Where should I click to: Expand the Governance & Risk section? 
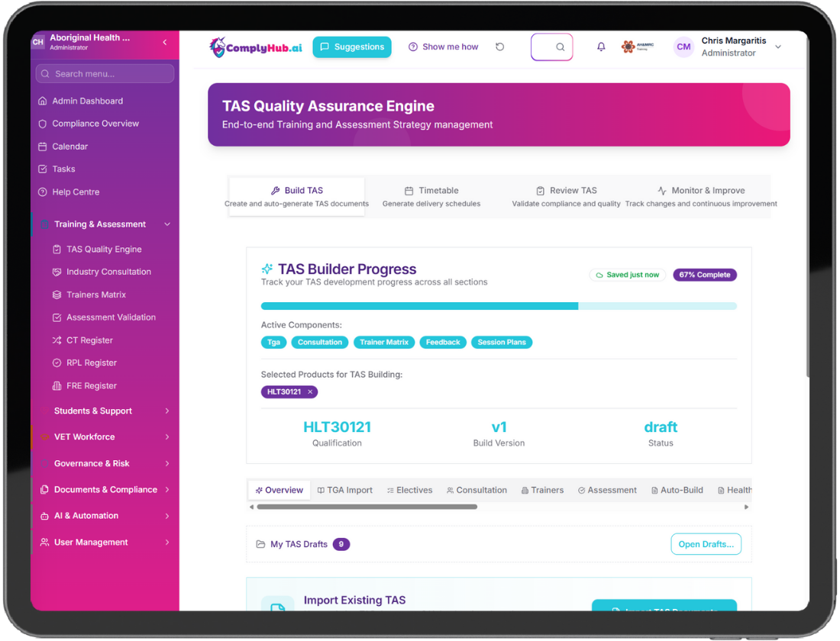(167, 463)
